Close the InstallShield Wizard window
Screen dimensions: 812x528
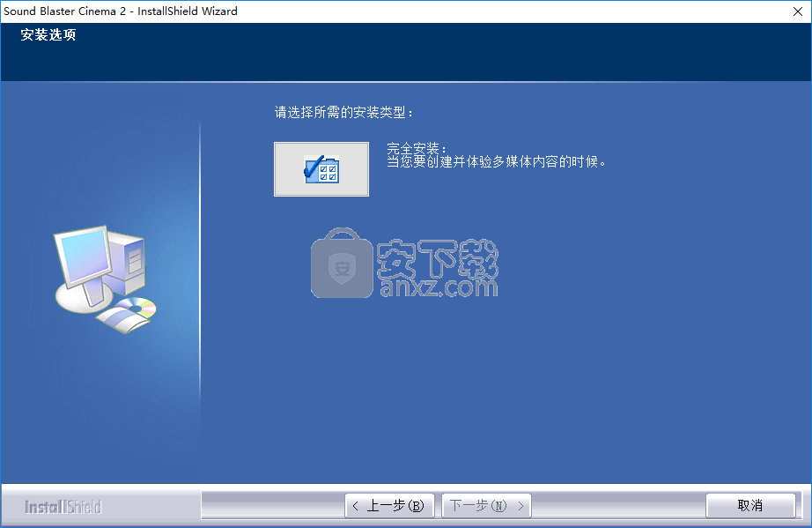coord(798,11)
